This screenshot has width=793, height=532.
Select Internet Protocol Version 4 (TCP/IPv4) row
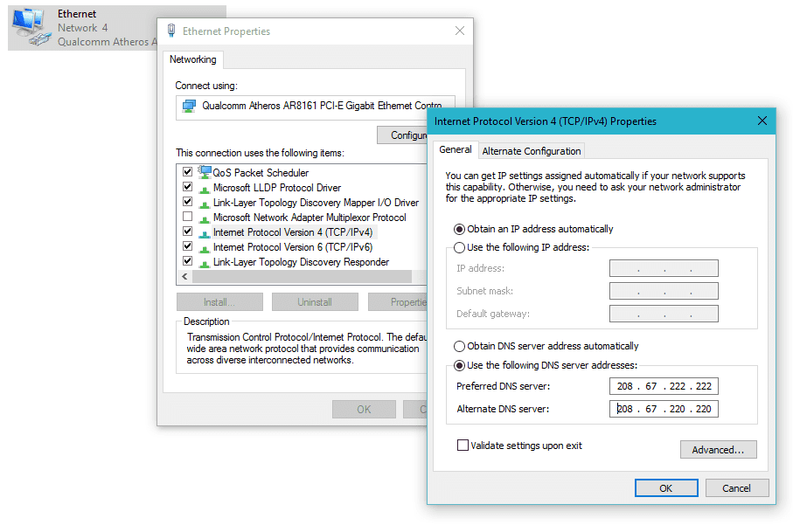tap(293, 232)
